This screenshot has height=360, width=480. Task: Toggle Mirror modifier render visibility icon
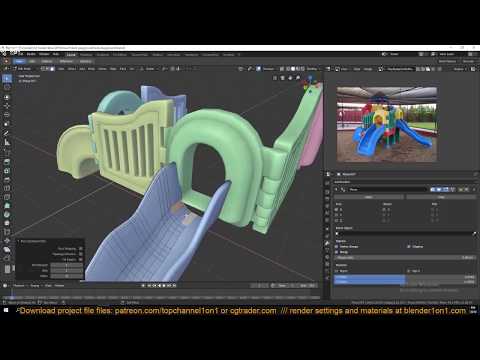pyautogui.click(x=433, y=189)
